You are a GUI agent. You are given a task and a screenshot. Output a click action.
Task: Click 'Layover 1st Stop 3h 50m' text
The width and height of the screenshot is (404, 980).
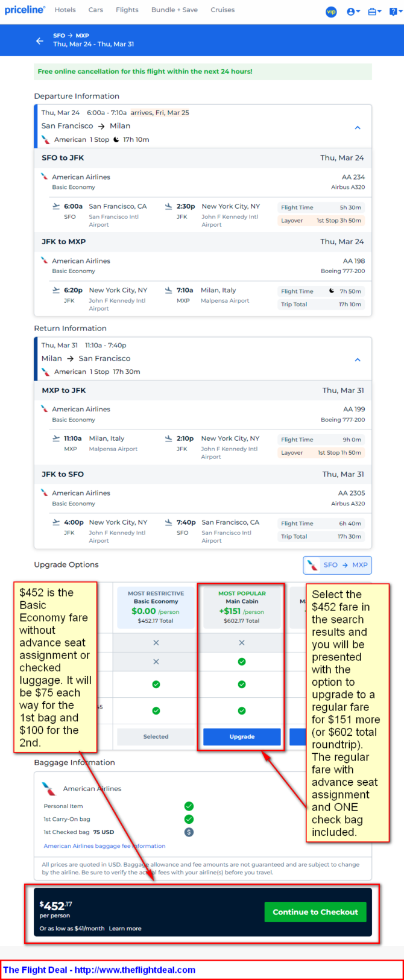pos(321,221)
